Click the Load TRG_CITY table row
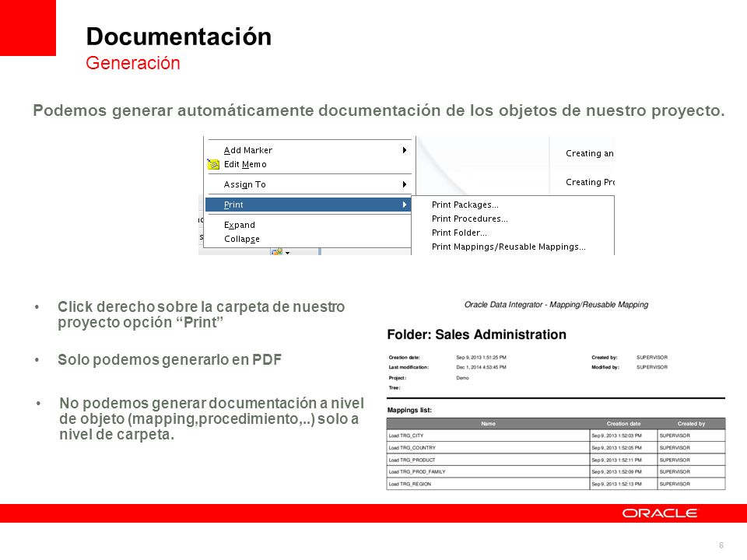 pos(556,436)
